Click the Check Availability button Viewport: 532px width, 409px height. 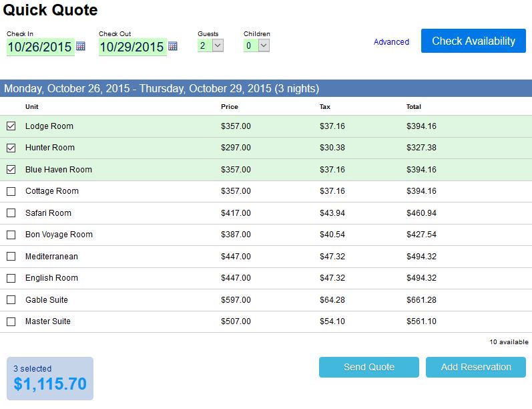473,41
